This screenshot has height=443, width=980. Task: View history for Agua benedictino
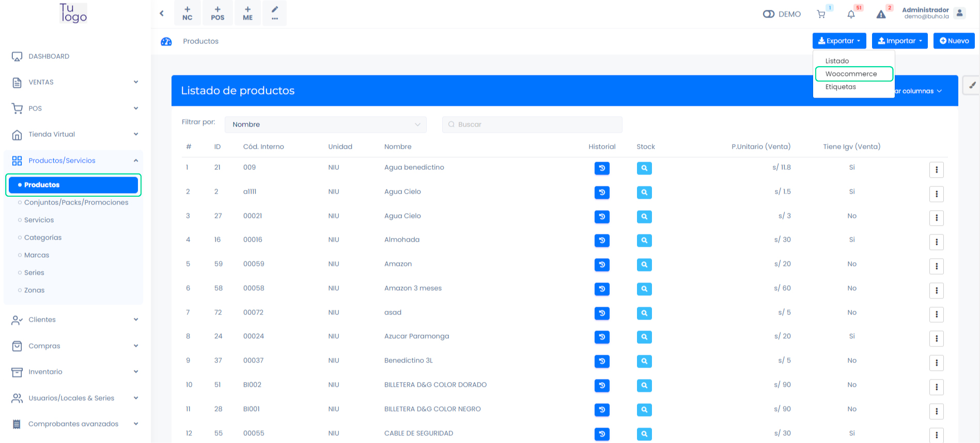[602, 168]
